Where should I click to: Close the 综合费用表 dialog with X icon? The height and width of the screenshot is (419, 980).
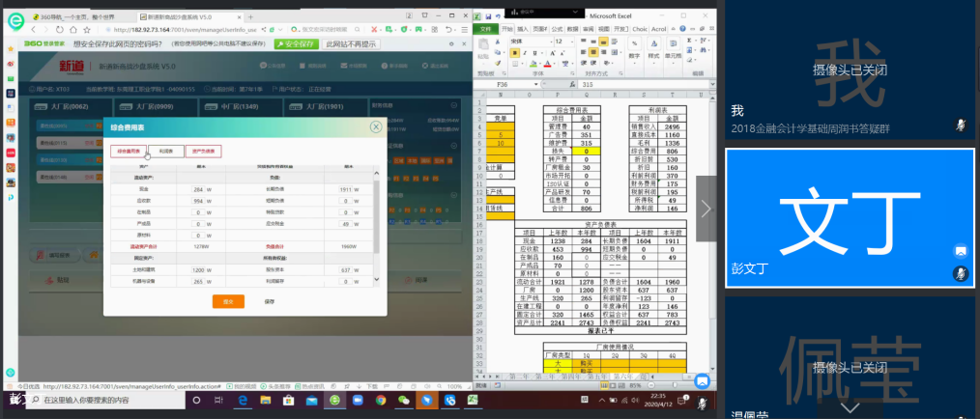[x=376, y=126]
